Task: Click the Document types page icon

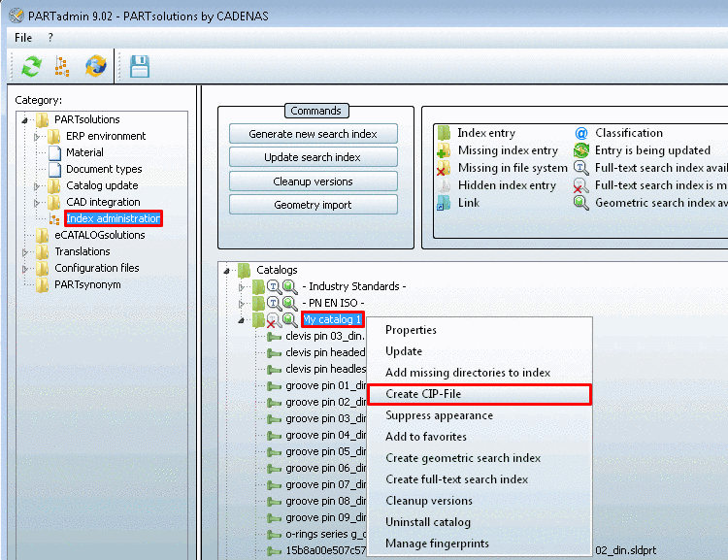Action: [x=54, y=169]
